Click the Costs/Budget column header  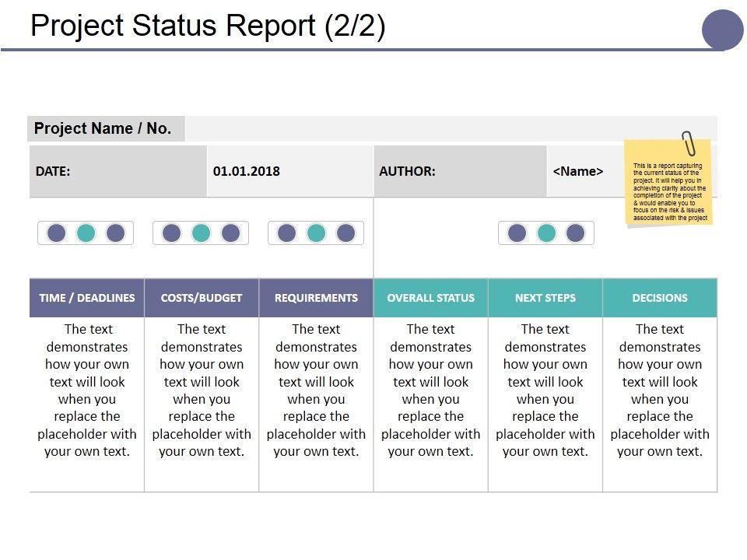point(202,298)
